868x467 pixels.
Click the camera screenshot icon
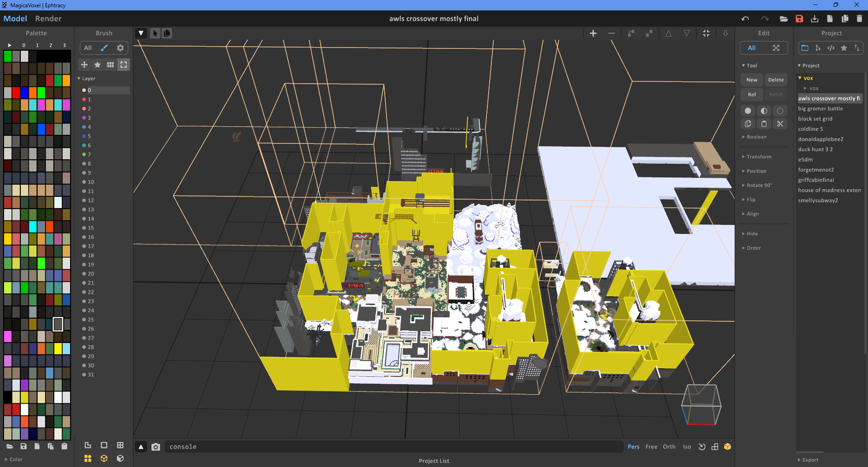[x=156, y=447]
